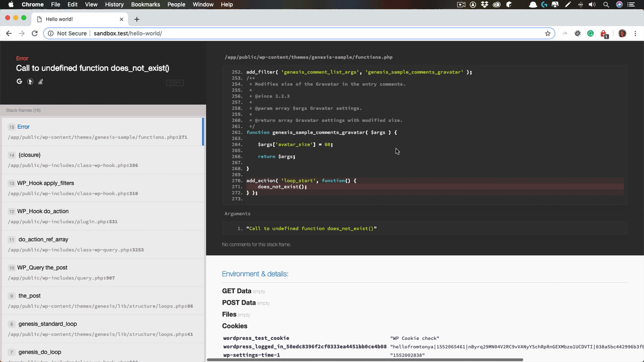The width and height of the screenshot is (644, 362).
Task: Select stack frame 7 genesis_do_loop
Action: 102,352
